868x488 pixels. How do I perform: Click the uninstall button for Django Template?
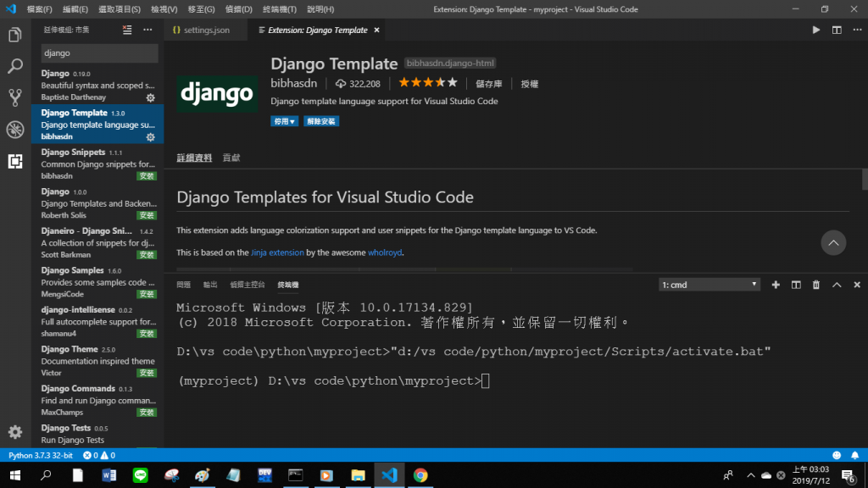pos(321,121)
